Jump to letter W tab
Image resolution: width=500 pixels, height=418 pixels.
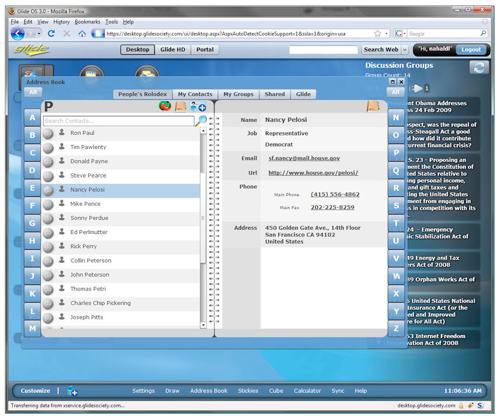(396, 276)
